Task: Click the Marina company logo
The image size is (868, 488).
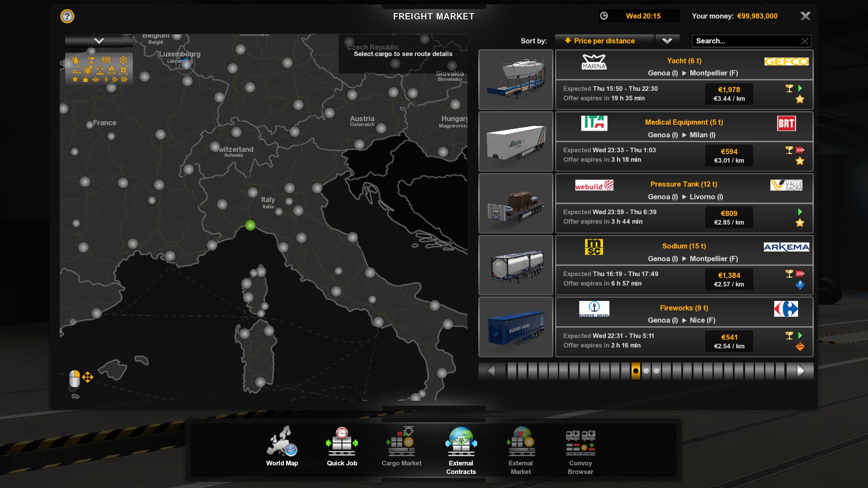Action: [x=594, y=61]
